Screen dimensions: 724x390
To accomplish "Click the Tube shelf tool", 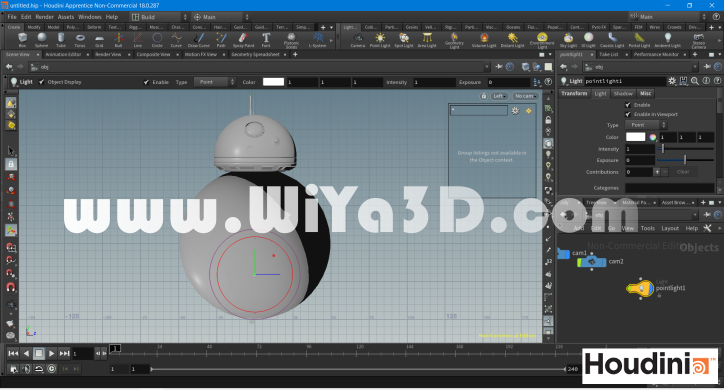I will point(61,40).
